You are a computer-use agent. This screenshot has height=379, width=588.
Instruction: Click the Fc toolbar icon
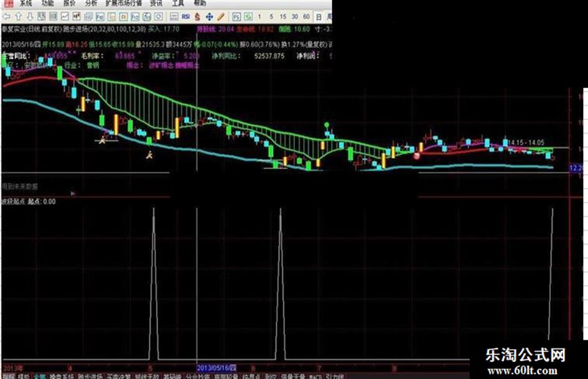[x=100, y=17]
